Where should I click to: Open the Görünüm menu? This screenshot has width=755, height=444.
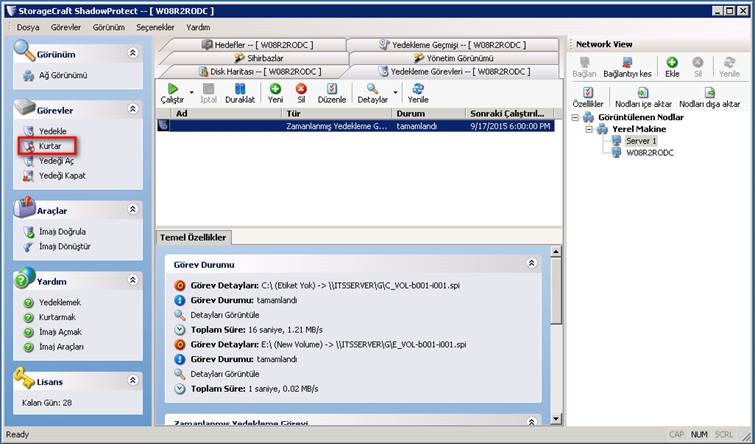[109, 27]
